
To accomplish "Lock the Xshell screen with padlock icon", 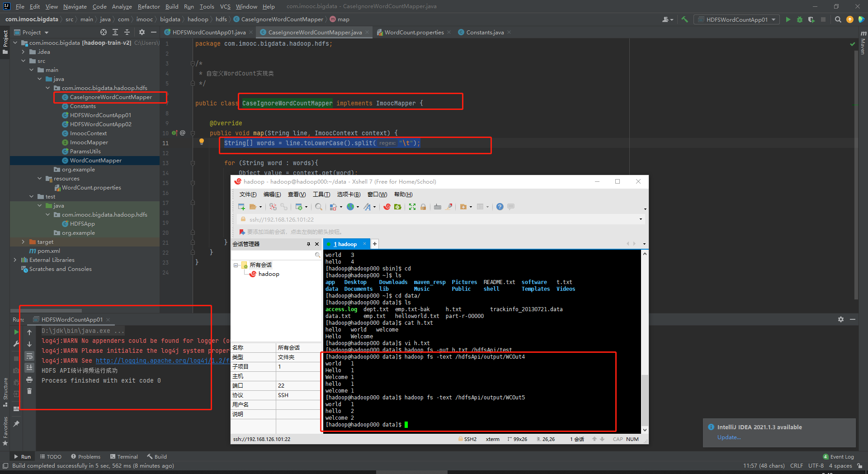I will (423, 207).
